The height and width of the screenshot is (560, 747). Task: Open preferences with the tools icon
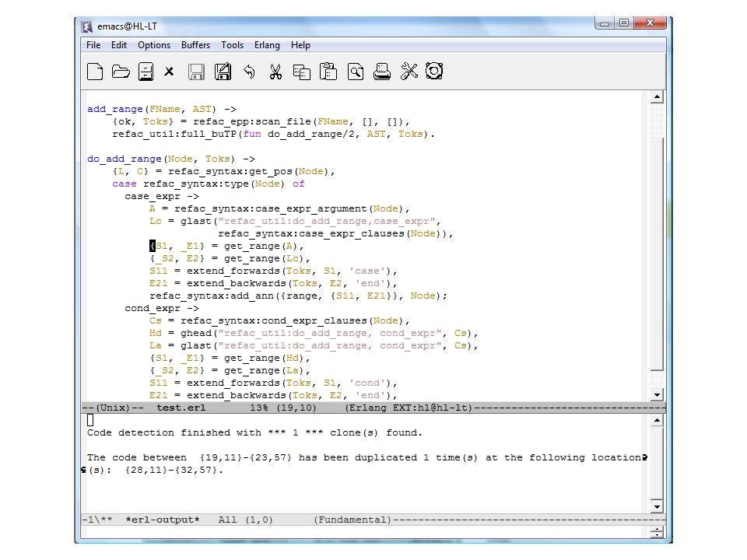(409, 72)
